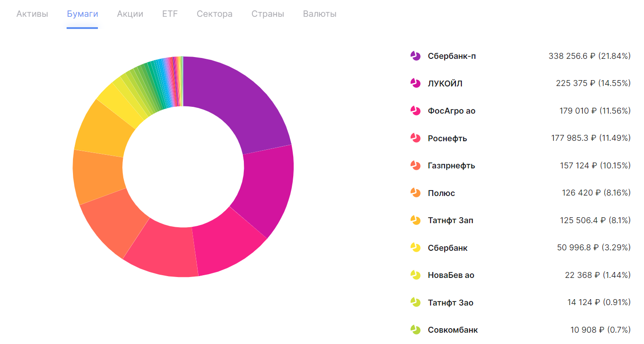Screen dimensions: 644x344
Task: Click the Татнфт 3ап legend label
Action: [x=450, y=220]
